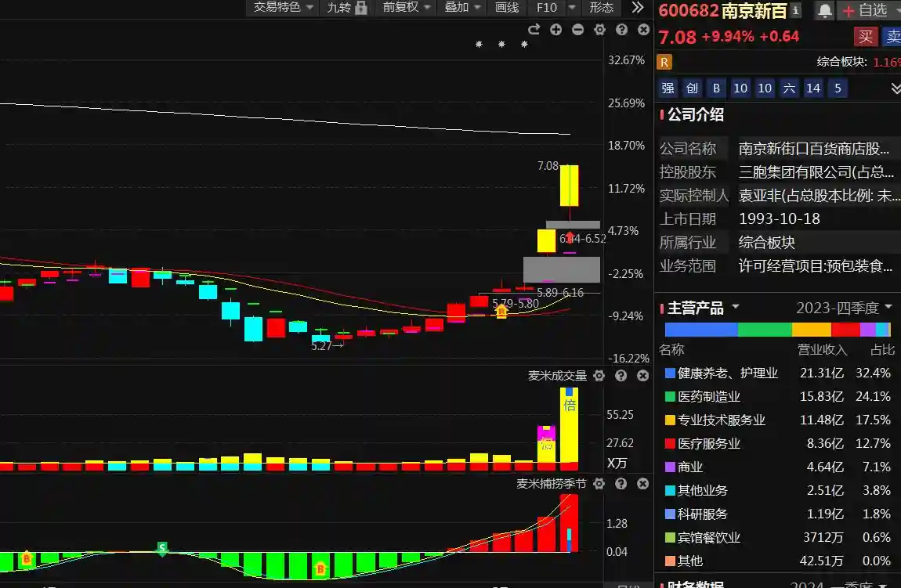Click the zoom-in plus icon on main chart

(x=556, y=30)
